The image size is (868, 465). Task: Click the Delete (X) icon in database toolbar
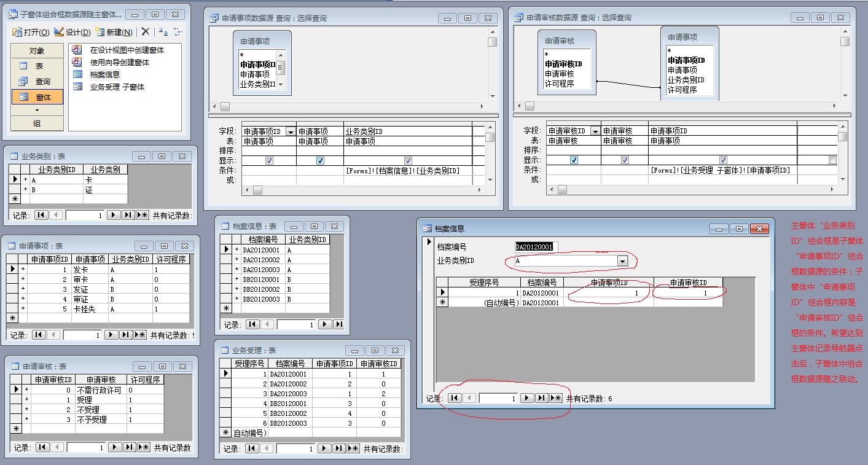pos(146,32)
